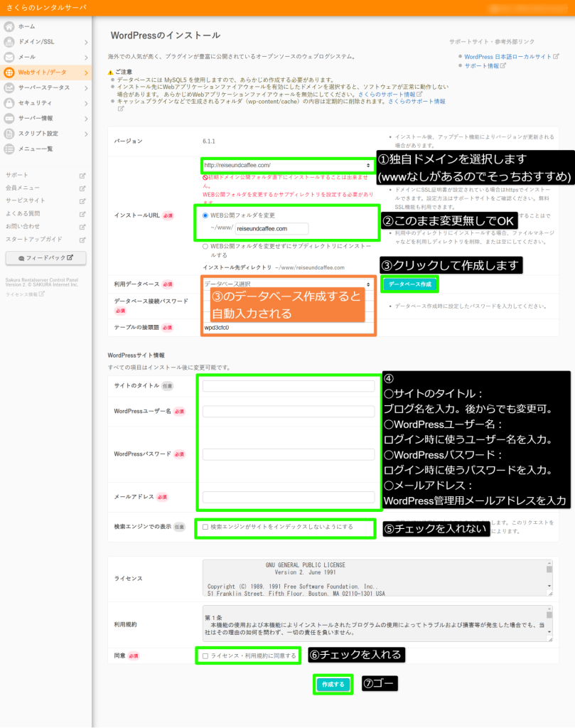
Task: Click the Webサイト/データ globe icon
Action: [x=9, y=73]
